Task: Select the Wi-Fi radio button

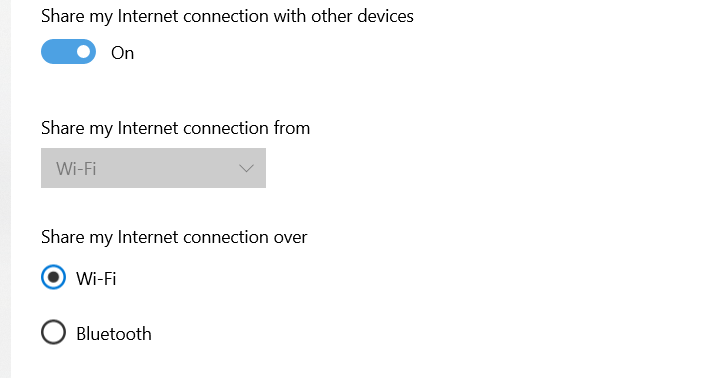Action: point(53,277)
